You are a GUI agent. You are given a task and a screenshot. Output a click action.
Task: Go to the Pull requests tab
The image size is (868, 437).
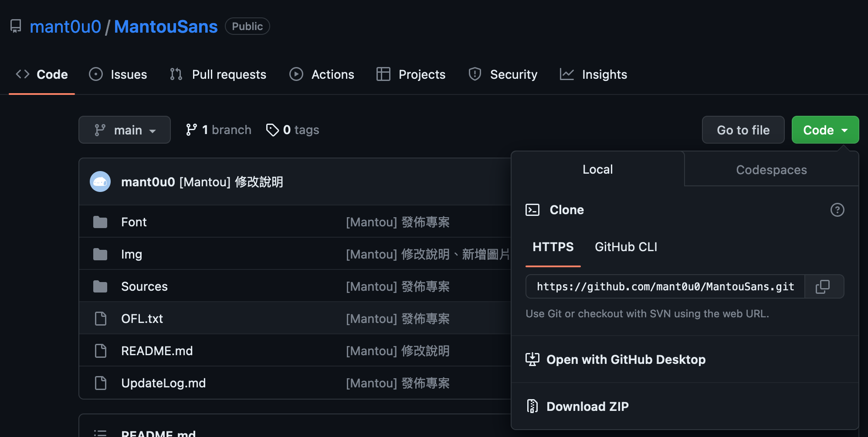tap(218, 74)
